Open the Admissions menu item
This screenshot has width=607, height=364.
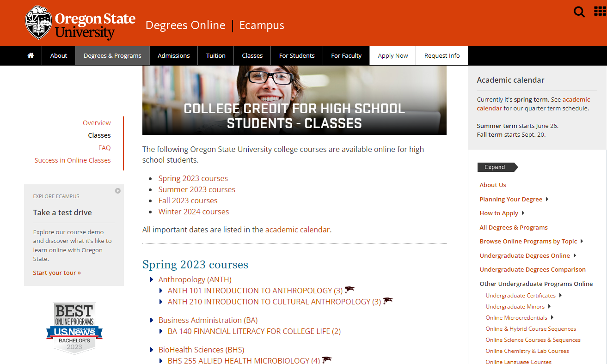tap(174, 55)
